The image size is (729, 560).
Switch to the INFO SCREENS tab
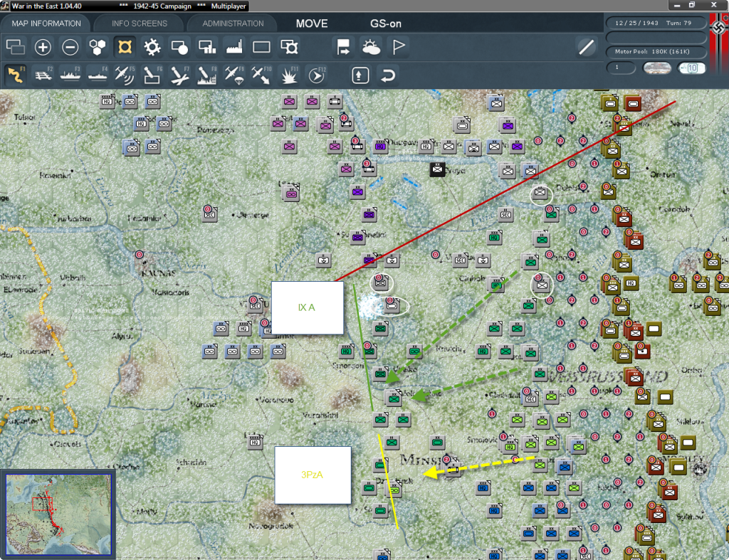pos(139,23)
